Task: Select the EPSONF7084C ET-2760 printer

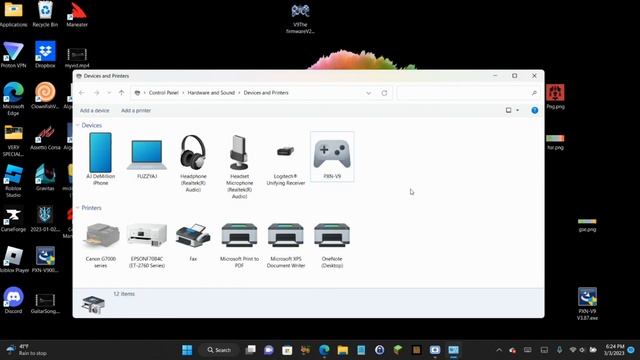Action: (147, 245)
